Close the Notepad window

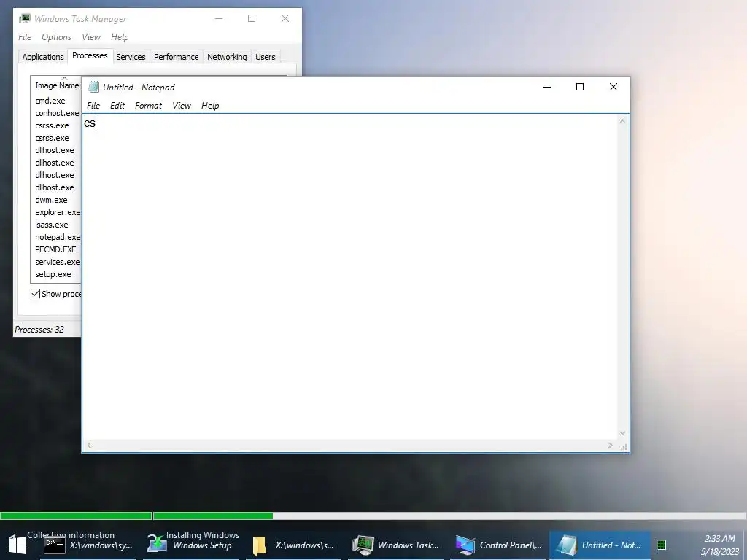click(613, 87)
